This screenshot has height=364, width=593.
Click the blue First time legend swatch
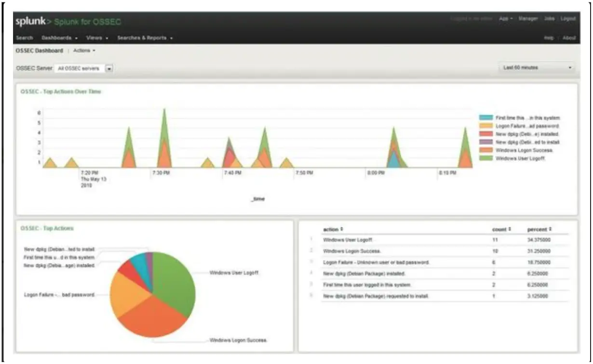coord(485,117)
